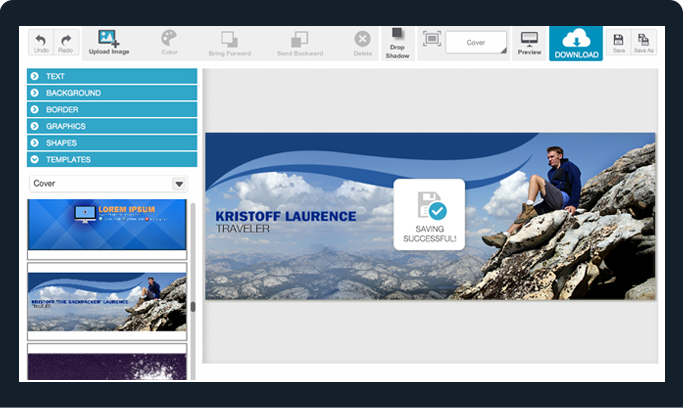Open the Graphics accordion section

pos(112,126)
